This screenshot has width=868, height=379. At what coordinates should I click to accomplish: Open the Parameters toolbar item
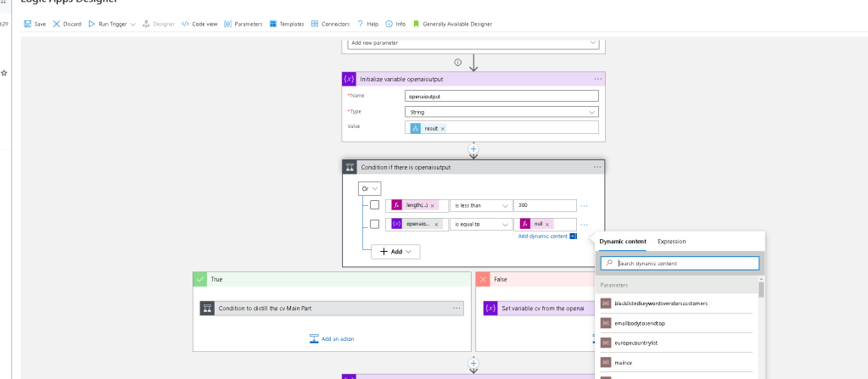tap(243, 24)
